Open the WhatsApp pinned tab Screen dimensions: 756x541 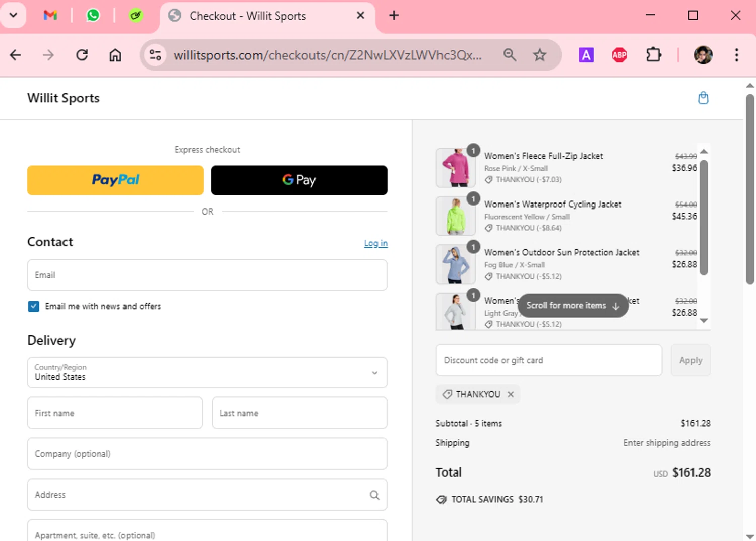click(x=93, y=16)
